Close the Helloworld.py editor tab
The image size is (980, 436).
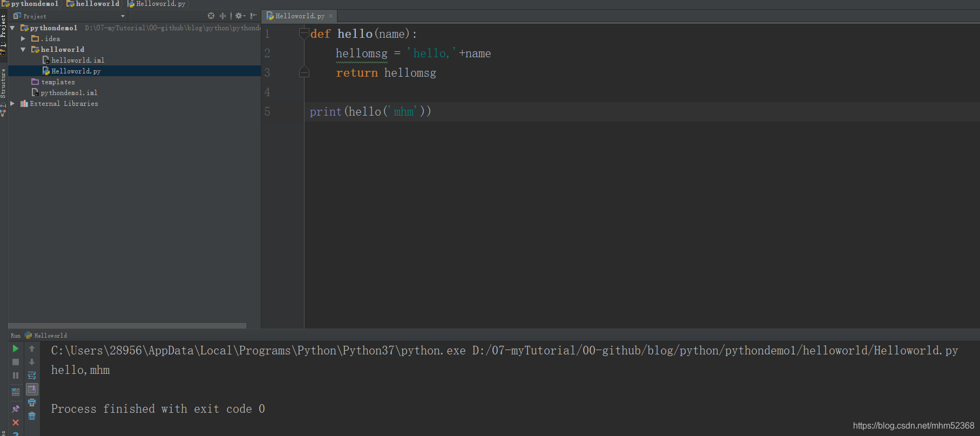pyautogui.click(x=331, y=16)
